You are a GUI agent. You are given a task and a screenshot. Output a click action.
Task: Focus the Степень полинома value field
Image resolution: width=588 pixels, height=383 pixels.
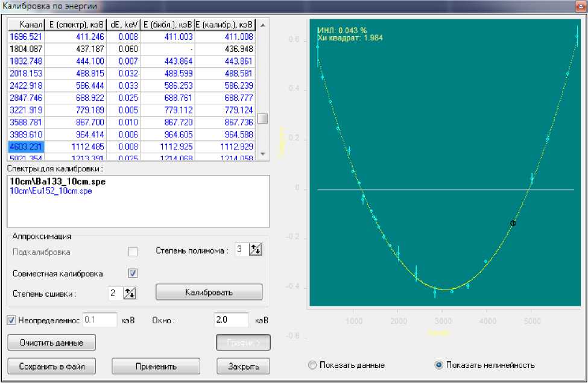pos(241,249)
